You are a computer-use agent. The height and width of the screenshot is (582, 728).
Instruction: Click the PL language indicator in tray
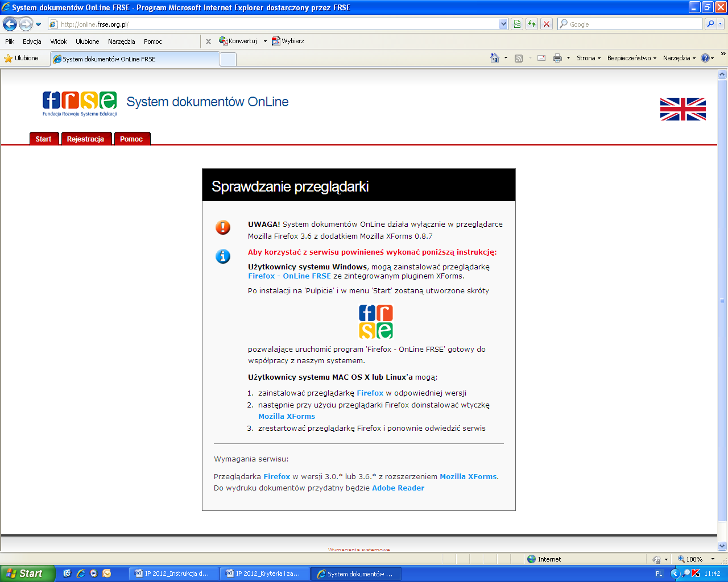click(x=659, y=573)
